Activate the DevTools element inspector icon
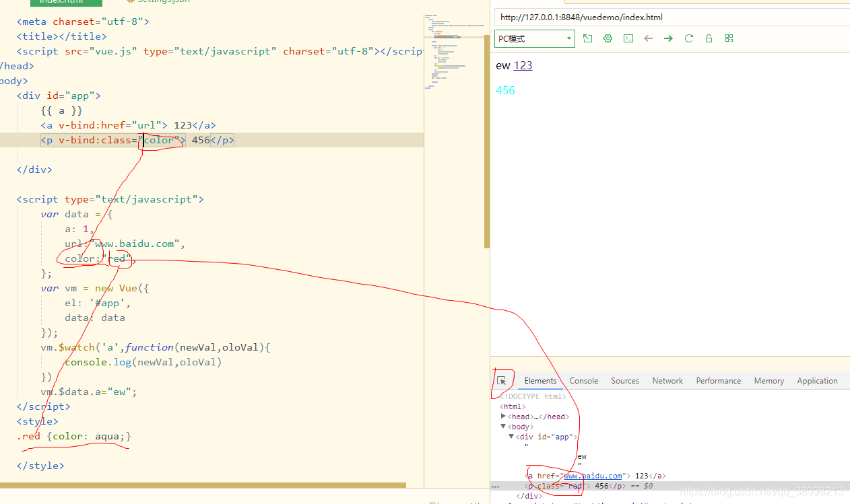 pos(503,380)
